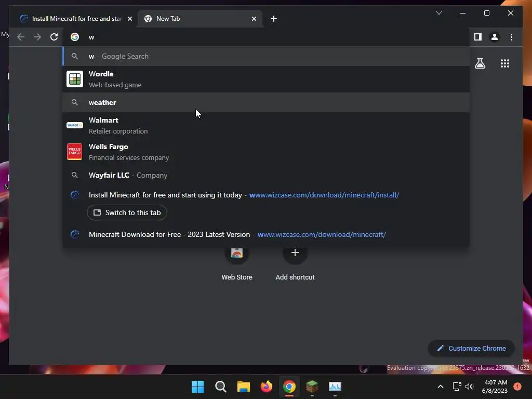The height and width of the screenshot is (399, 532).
Task: Select the Walmart suggestion
Action: (266, 125)
